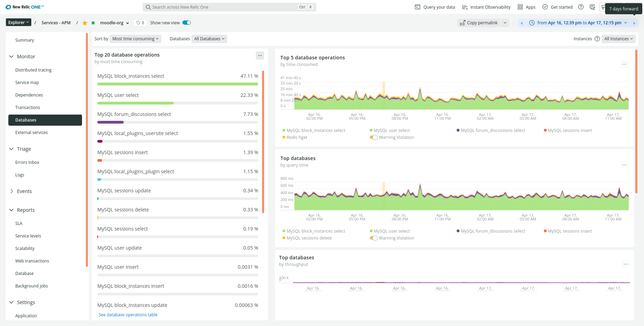
Task: Open the Copy permalink dropdown arrow
Action: [505, 23]
